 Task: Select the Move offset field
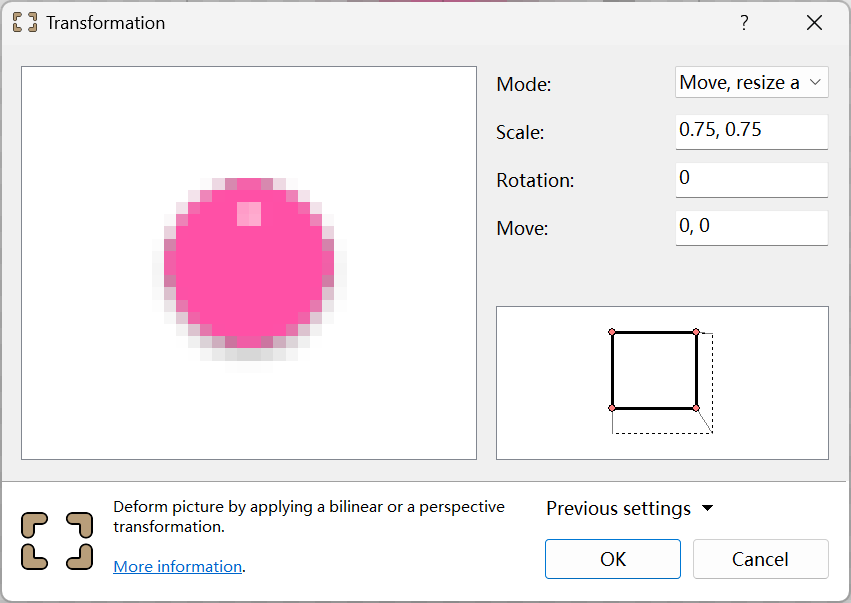click(x=752, y=227)
